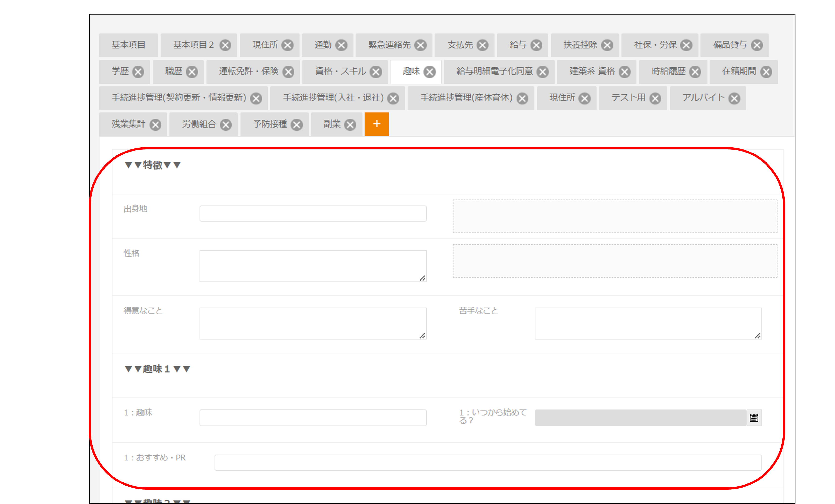The width and height of the screenshot is (835, 504).
Task: Delete the 手続進捗管理(契約更新・情報更新) tab with X icon
Action: (x=256, y=99)
